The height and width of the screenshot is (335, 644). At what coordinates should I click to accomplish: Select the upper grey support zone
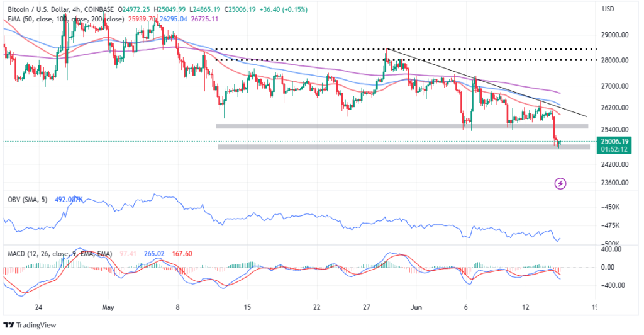402,126
